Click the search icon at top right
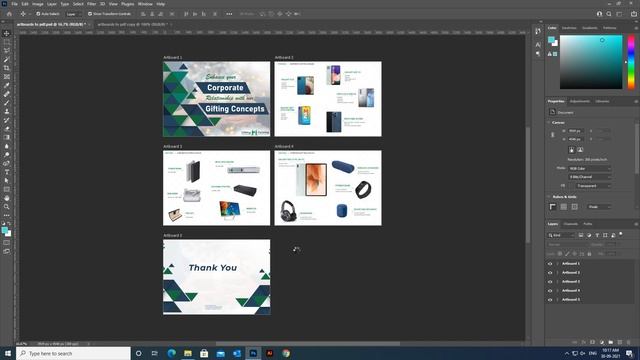This screenshot has width=640, height=360. (x=609, y=14)
